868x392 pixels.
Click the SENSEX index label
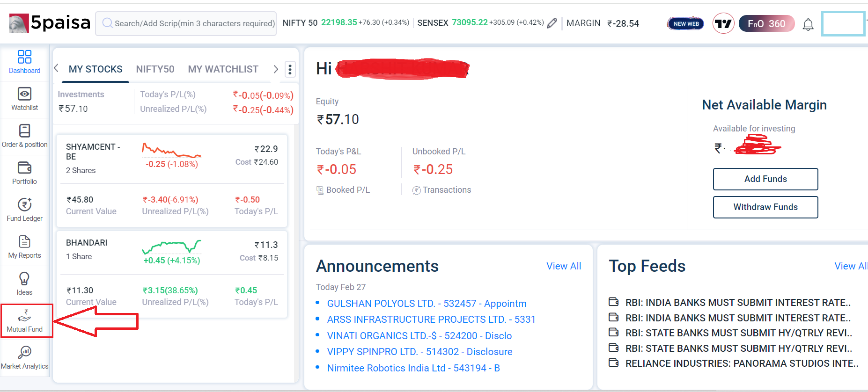point(433,23)
